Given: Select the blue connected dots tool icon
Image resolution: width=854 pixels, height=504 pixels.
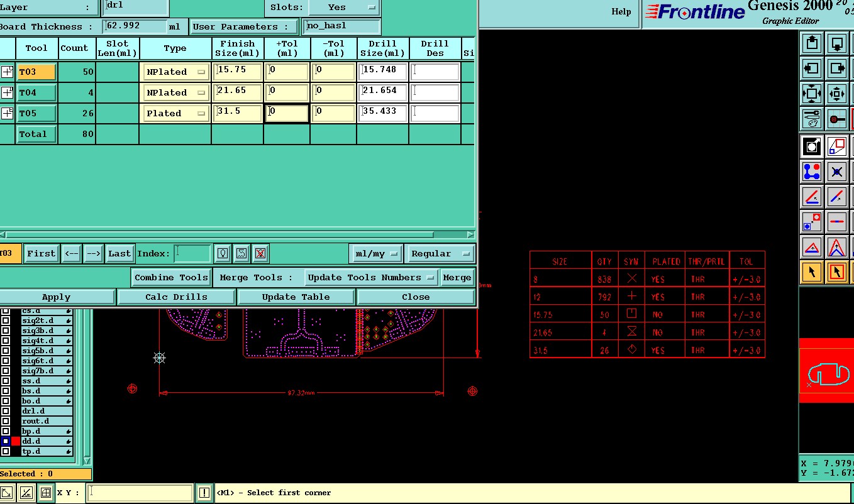Looking at the screenshot, I should (x=812, y=172).
